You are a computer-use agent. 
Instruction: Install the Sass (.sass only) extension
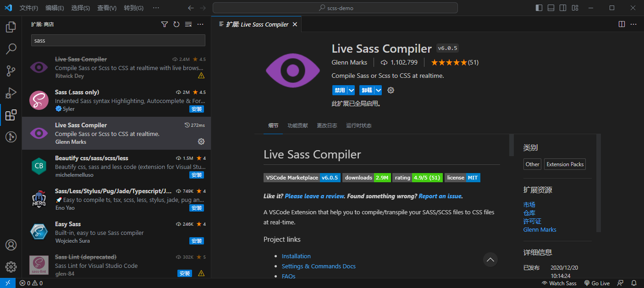(x=197, y=109)
